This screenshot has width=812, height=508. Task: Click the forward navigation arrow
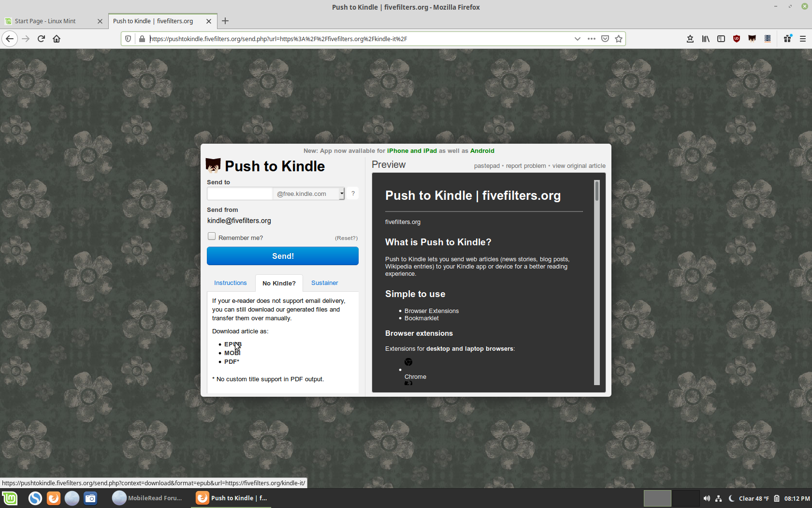click(x=26, y=39)
